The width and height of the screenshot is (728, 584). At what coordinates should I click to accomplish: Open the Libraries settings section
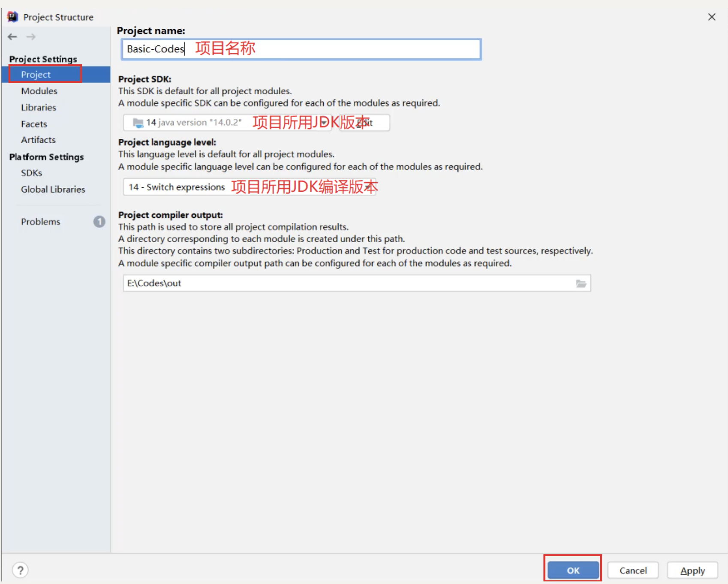point(39,108)
